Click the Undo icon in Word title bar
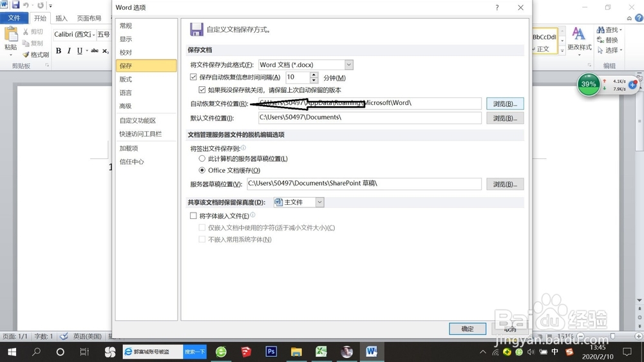 (x=26, y=5)
